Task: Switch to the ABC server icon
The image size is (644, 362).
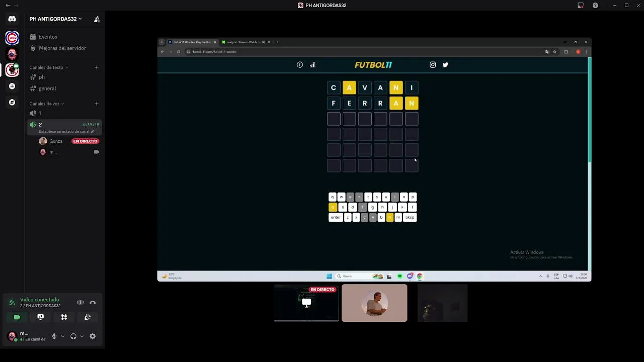Action: (12, 38)
